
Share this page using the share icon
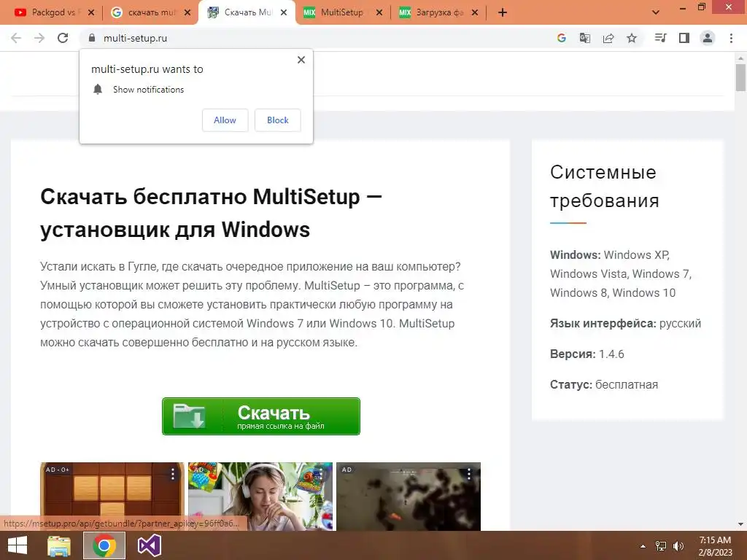(608, 38)
